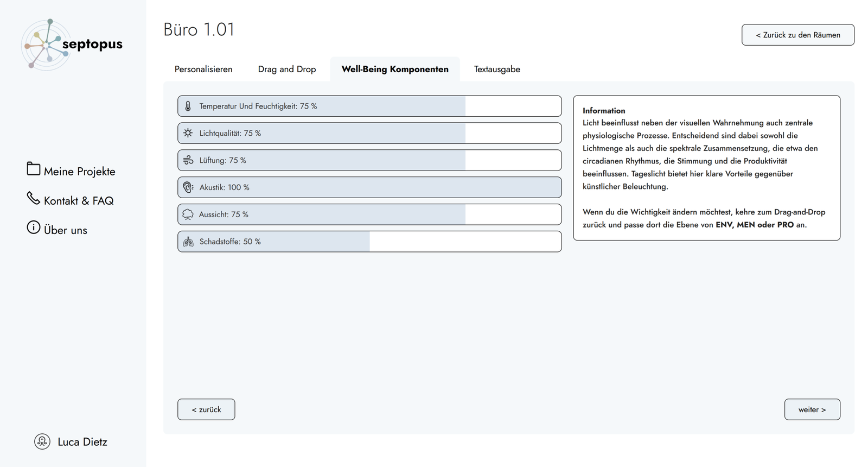Select the Well-Being Komponenten tab

[395, 70]
